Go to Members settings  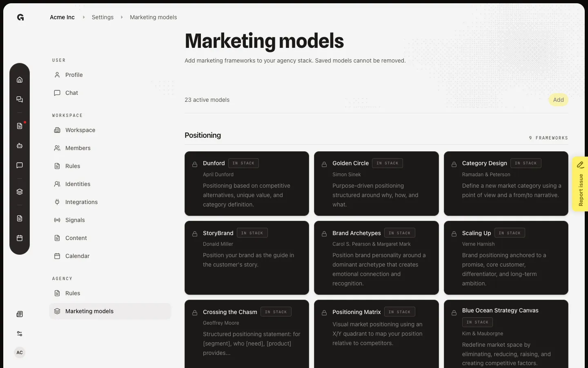pos(110,148)
